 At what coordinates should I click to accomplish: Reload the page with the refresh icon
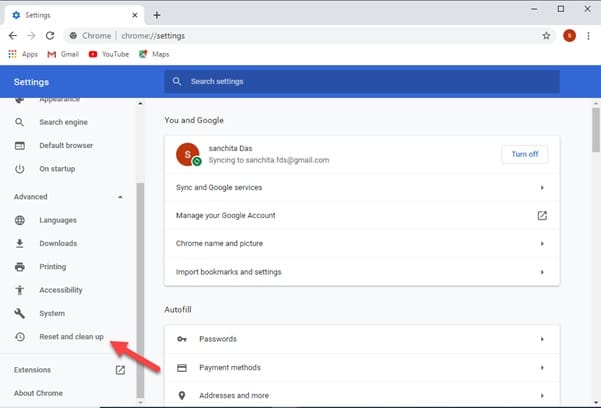pyautogui.click(x=50, y=36)
